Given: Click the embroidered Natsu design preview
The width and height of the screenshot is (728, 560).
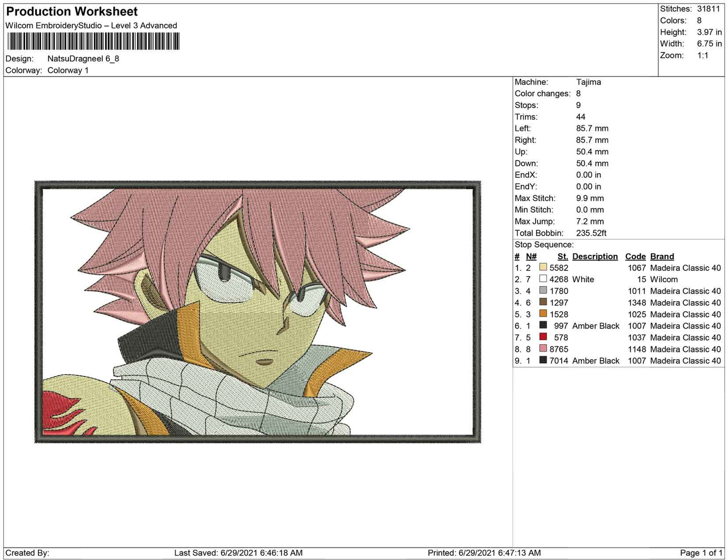Looking at the screenshot, I should tap(258, 312).
